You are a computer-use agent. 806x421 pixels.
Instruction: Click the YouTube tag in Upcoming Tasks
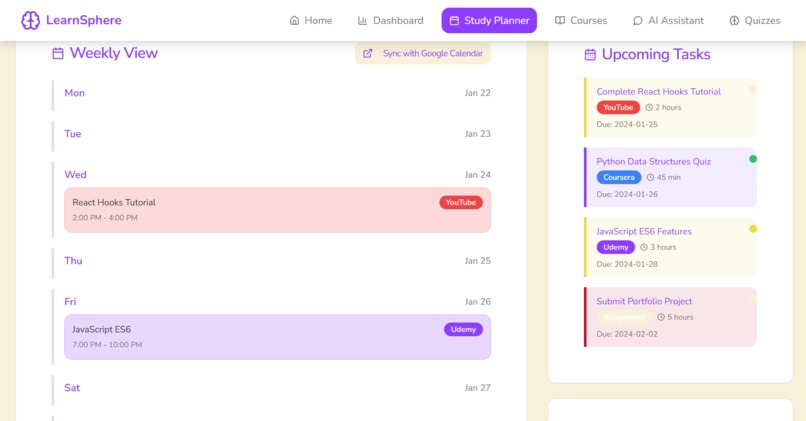point(618,107)
